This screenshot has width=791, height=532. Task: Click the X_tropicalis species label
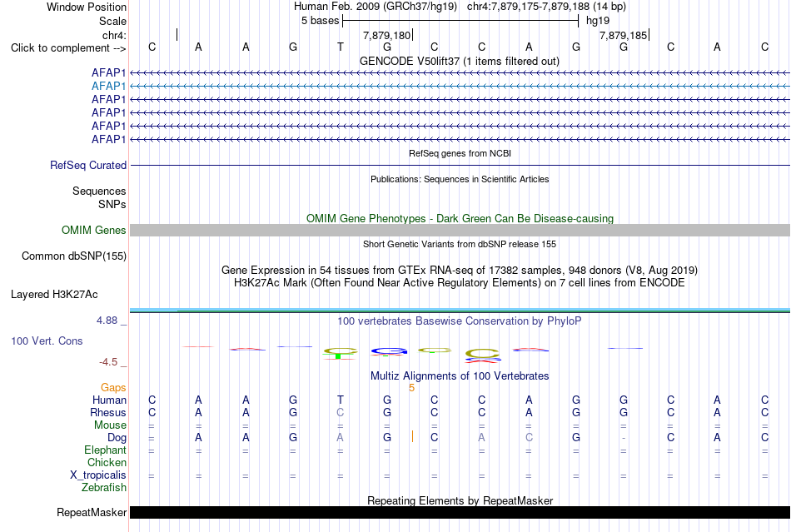[x=98, y=475]
